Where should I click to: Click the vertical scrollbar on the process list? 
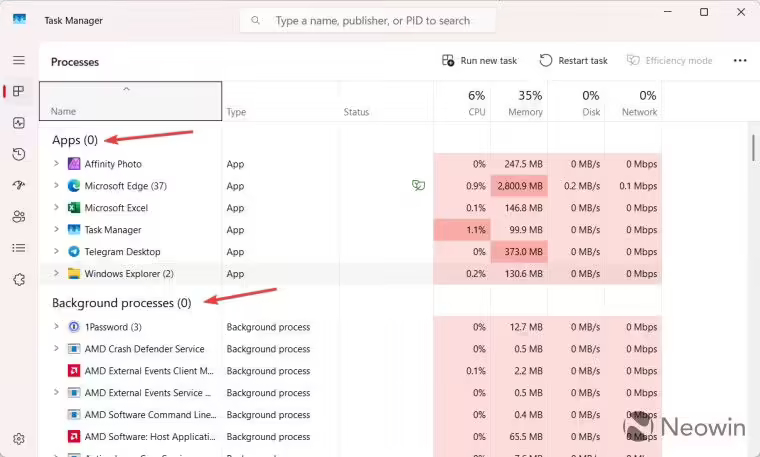click(753, 148)
